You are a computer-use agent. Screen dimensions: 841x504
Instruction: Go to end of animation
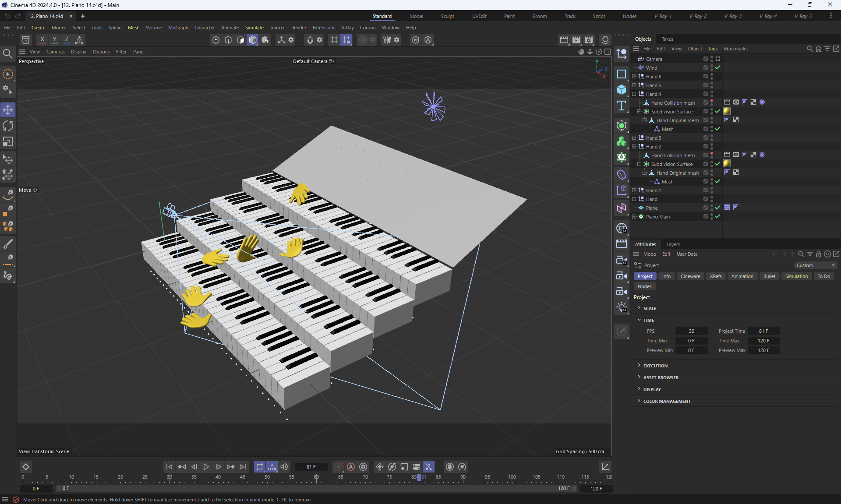click(x=243, y=467)
